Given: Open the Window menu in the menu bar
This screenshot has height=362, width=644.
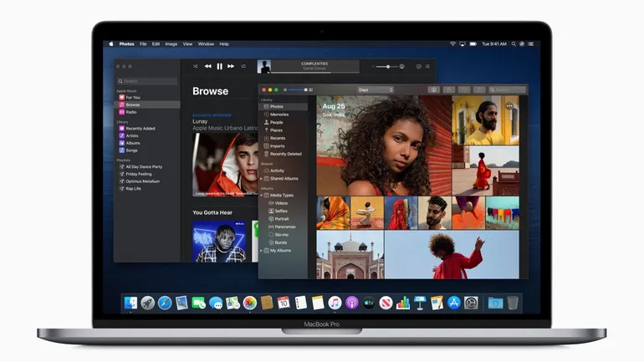Looking at the screenshot, I should [x=206, y=43].
